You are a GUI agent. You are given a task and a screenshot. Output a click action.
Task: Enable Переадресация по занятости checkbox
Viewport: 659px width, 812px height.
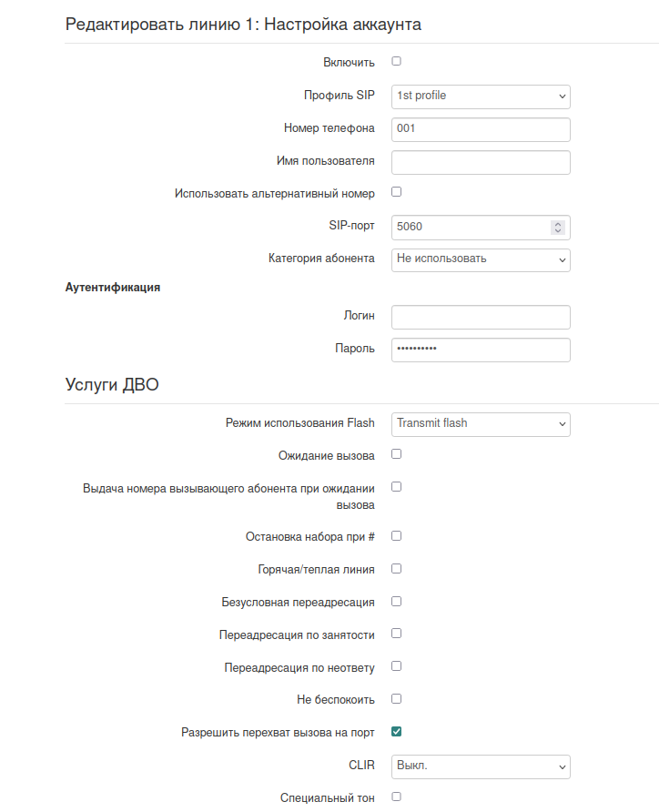396,634
